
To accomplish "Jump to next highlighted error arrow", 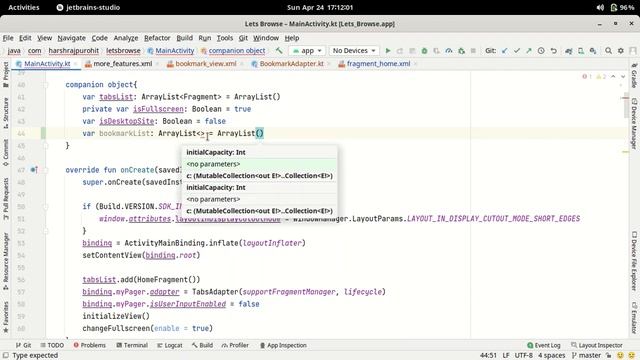I will click(x=623, y=76).
